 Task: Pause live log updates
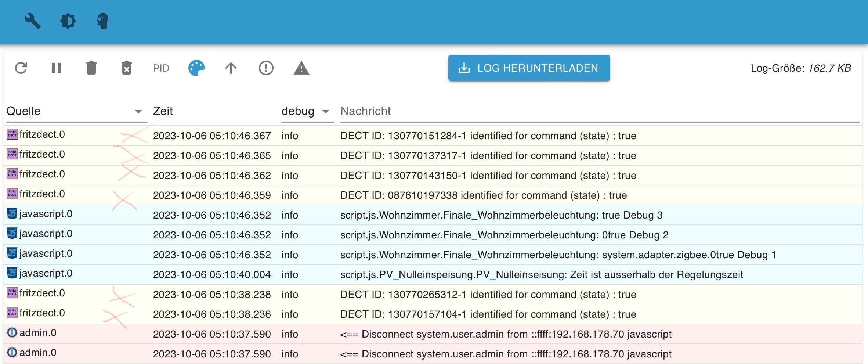point(56,68)
